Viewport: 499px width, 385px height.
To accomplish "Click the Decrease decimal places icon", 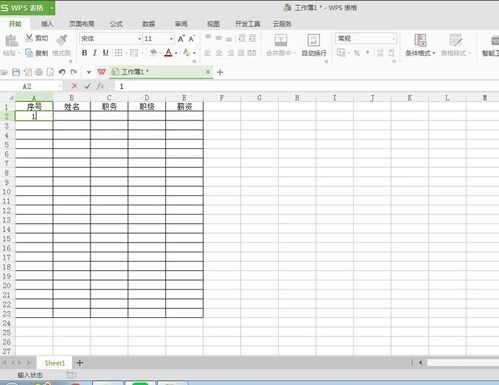I will point(391,53).
